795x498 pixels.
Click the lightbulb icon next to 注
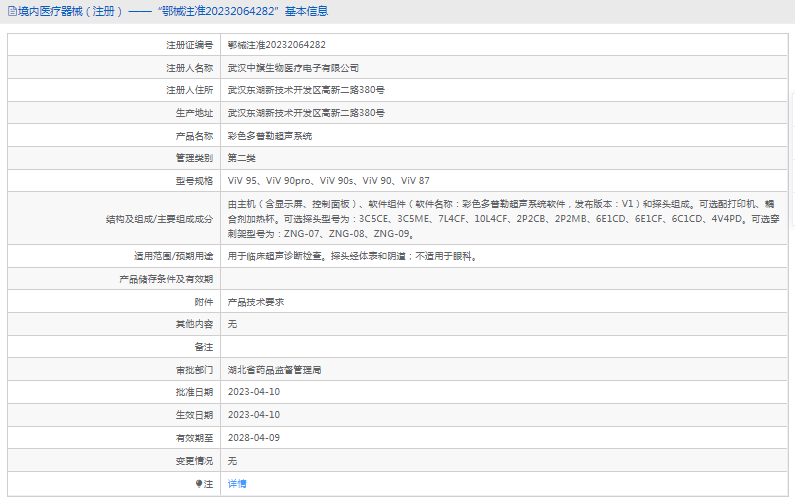[199, 484]
